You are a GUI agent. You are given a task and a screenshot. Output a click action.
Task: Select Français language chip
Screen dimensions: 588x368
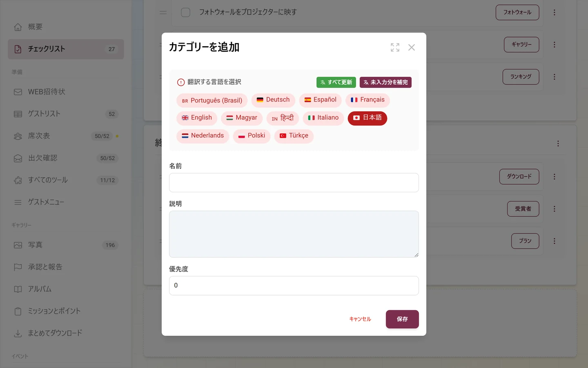(x=367, y=100)
